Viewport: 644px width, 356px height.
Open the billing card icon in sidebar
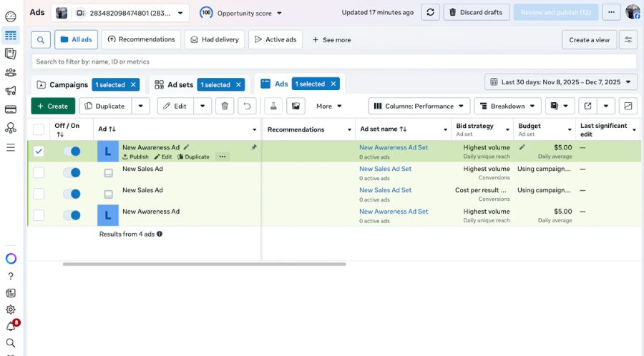11,109
